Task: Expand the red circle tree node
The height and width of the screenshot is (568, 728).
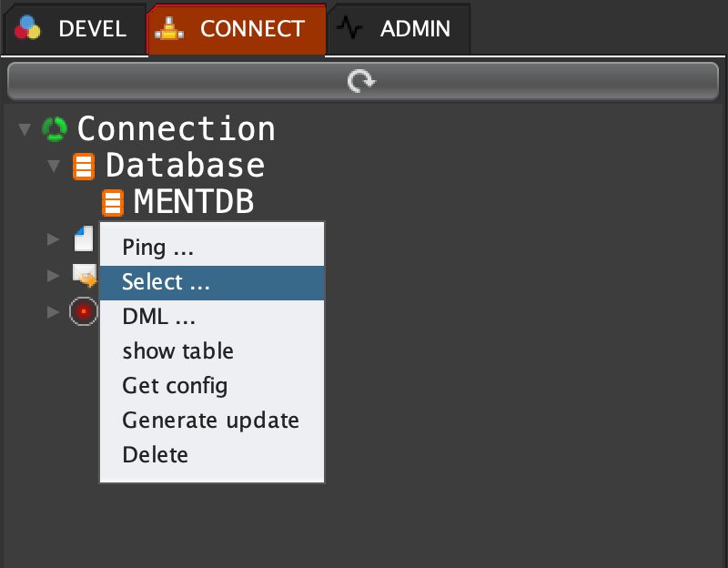Action: point(54,311)
